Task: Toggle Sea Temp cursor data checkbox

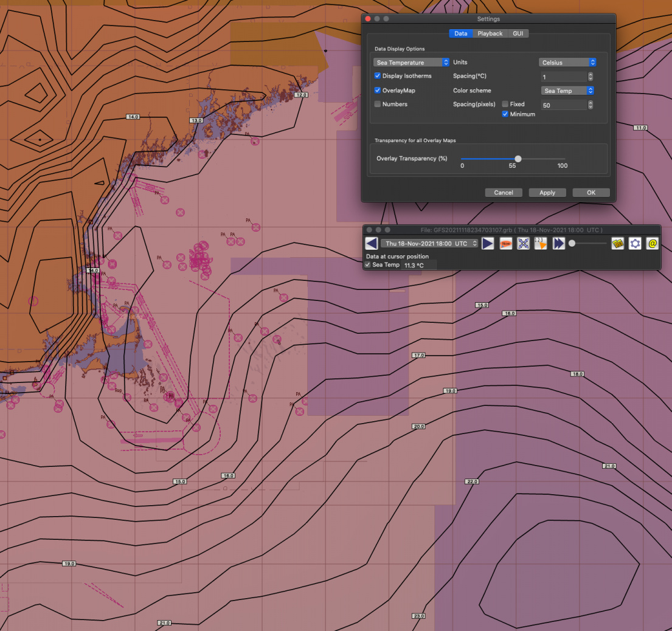Action: [367, 264]
